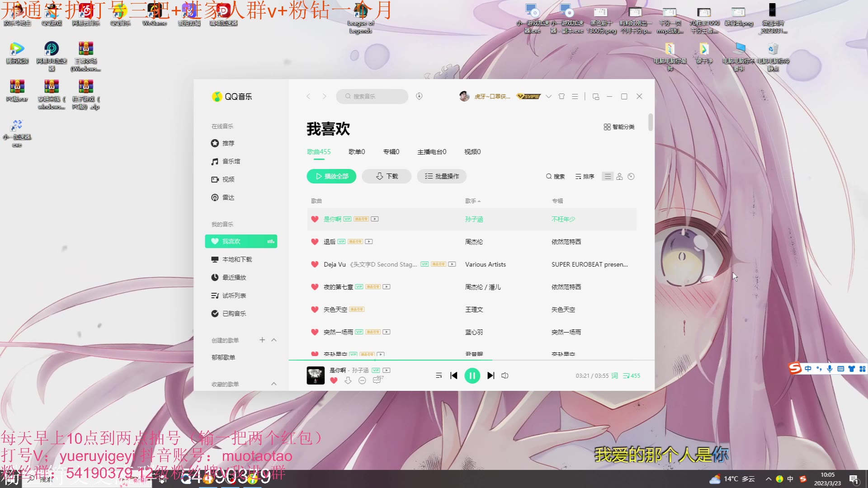The width and height of the screenshot is (868, 488).
Task: Skip to the previous track
Action: click(x=454, y=375)
